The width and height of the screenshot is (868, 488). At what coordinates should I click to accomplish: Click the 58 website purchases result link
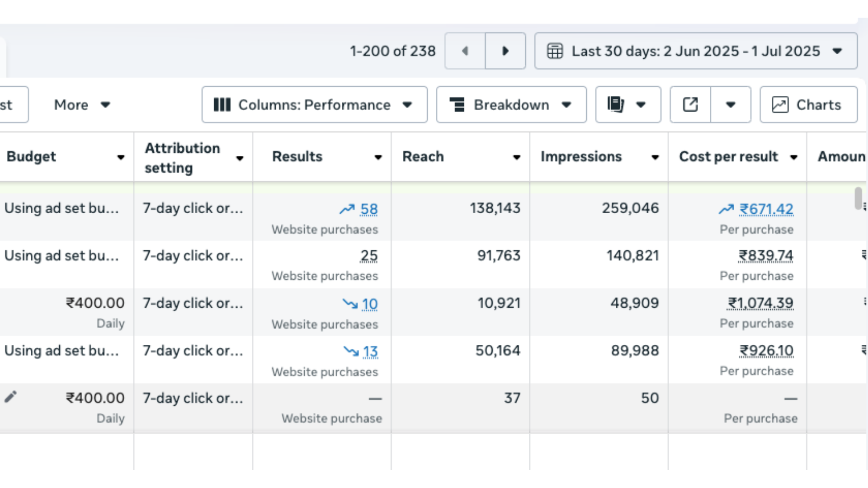368,209
